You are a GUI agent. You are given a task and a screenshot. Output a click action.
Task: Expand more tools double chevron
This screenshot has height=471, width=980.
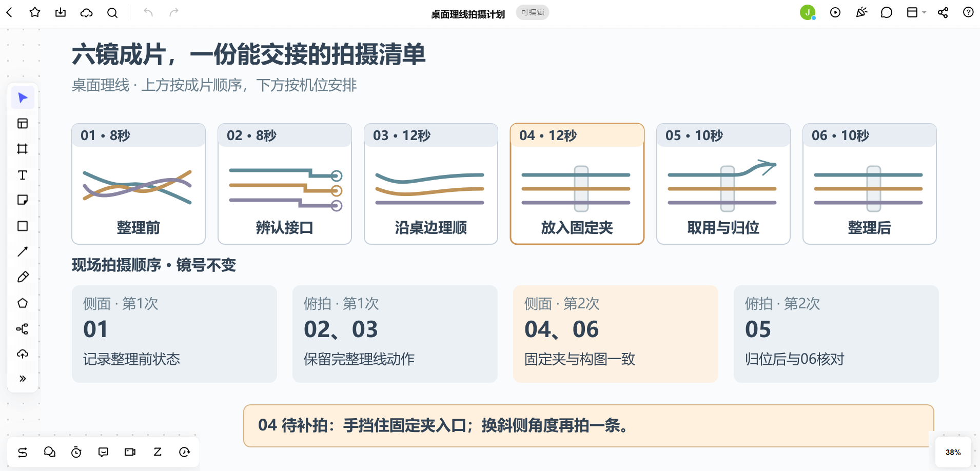(23, 379)
